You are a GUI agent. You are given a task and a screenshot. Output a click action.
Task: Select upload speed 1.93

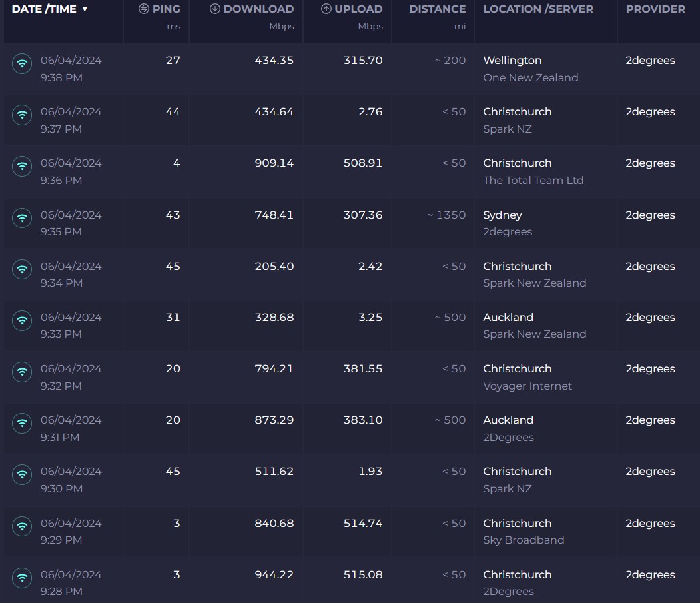pos(370,472)
